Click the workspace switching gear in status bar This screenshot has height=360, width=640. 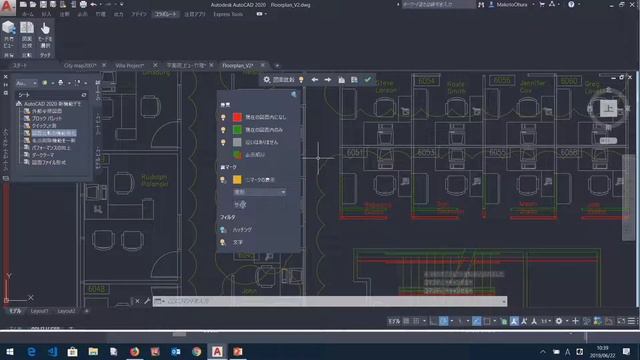tap(559, 321)
